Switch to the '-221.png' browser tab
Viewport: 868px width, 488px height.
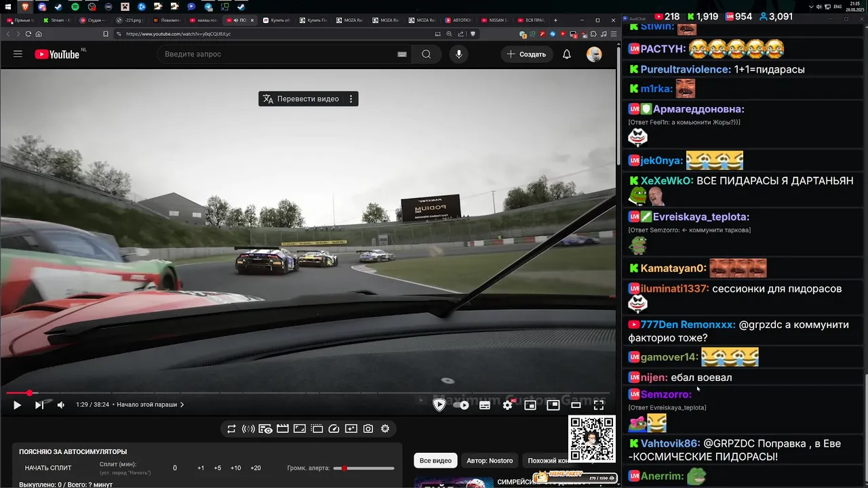click(130, 20)
